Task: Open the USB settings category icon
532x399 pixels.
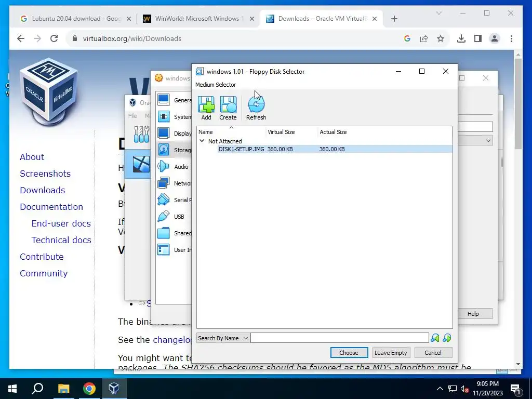Action: [x=164, y=216]
